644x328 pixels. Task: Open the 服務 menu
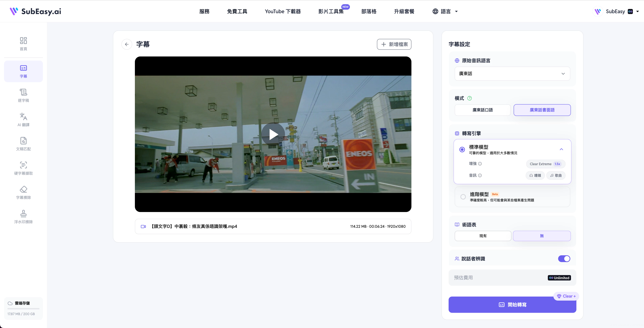pyautogui.click(x=204, y=11)
